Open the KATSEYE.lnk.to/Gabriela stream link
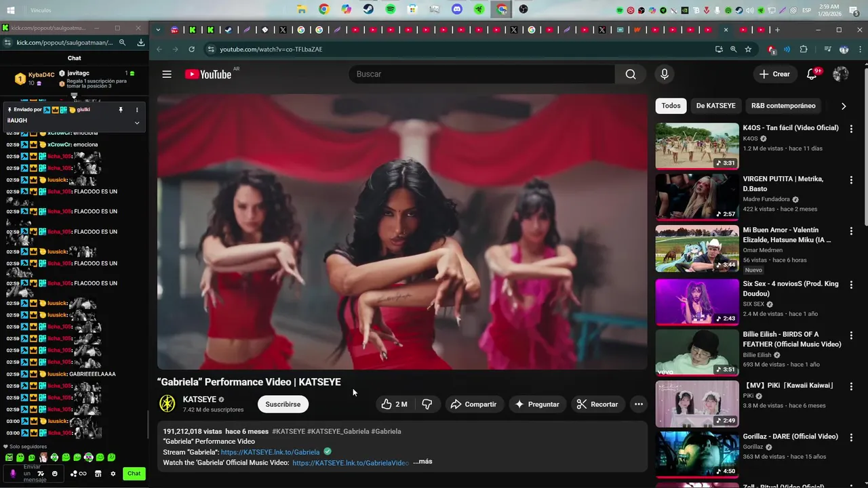Image resolution: width=868 pixels, height=488 pixels. pyautogui.click(x=270, y=452)
